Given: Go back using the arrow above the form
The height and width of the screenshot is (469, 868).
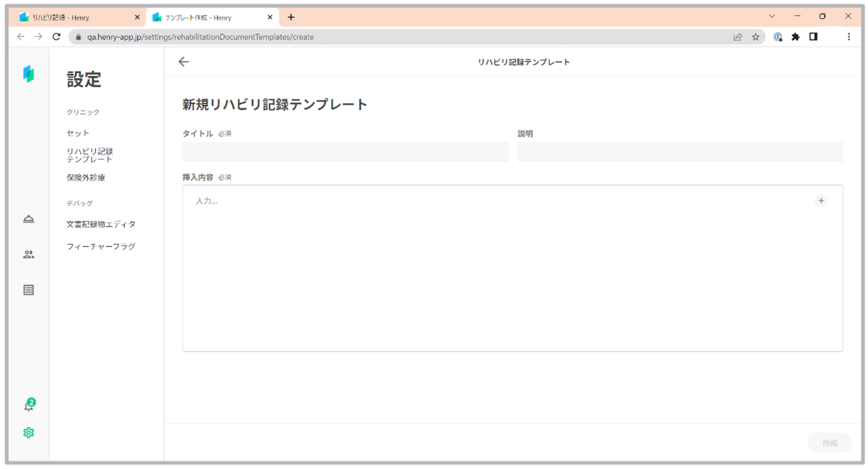Looking at the screenshot, I should (x=184, y=62).
